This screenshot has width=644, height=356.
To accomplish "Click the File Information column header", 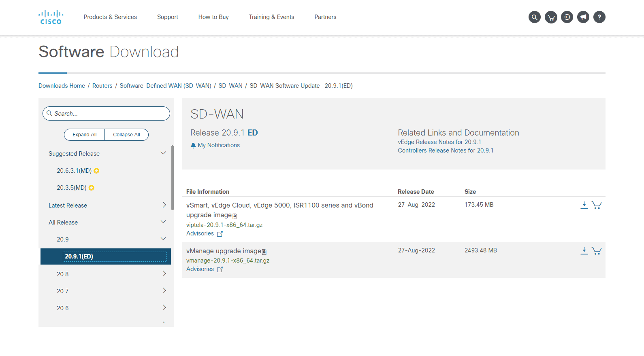I will [208, 192].
